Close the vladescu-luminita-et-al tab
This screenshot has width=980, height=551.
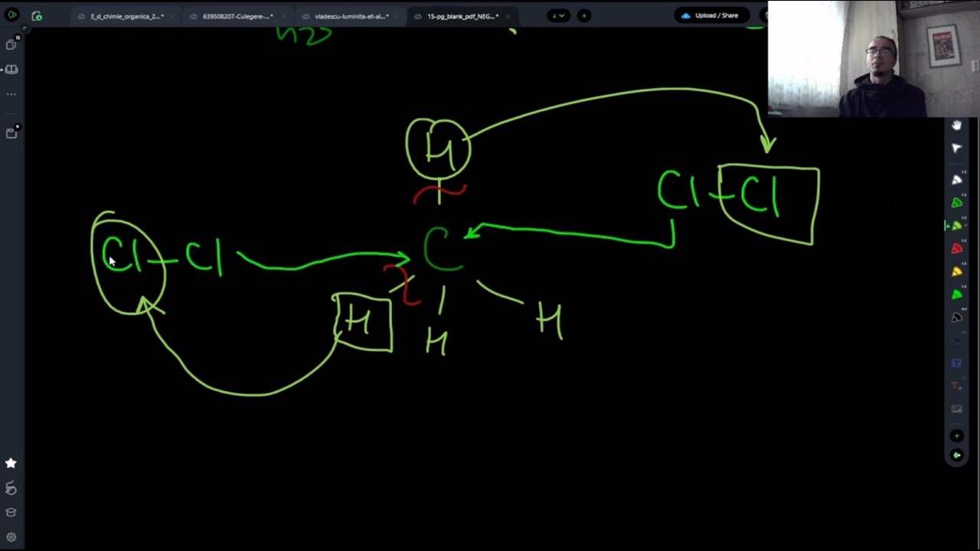[395, 16]
